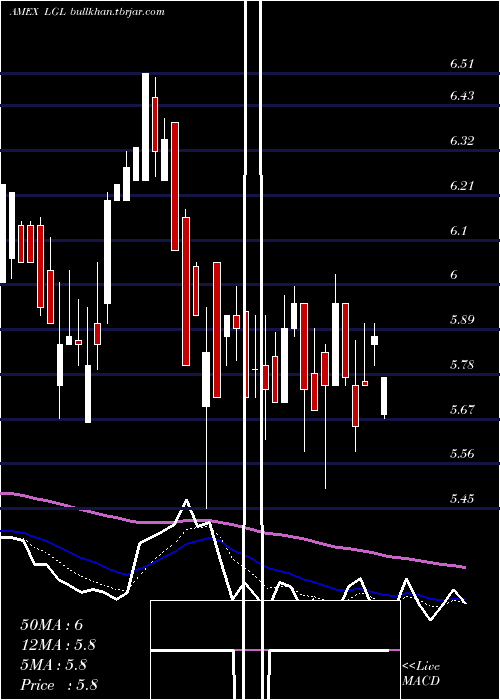Select the 5.89 price level label
Image resolution: width=500 pixels, height=700 pixels.
point(462,320)
